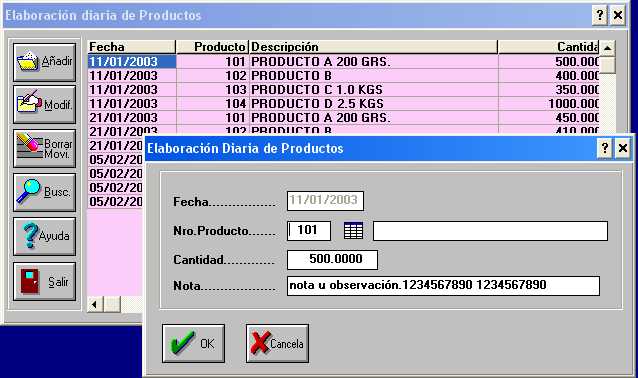Click the Busc. magnifying glass button
This screenshot has height=378, width=638.
coord(44,192)
